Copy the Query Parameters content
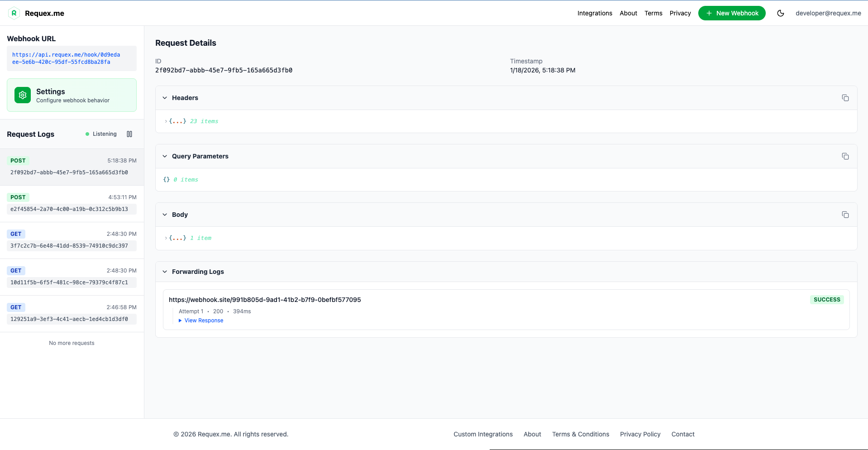 pyautogui.click(x=845, y=156)
